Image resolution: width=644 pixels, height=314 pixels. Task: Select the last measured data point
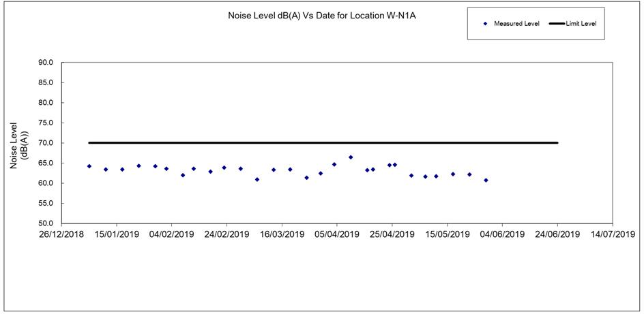point(486,180)
